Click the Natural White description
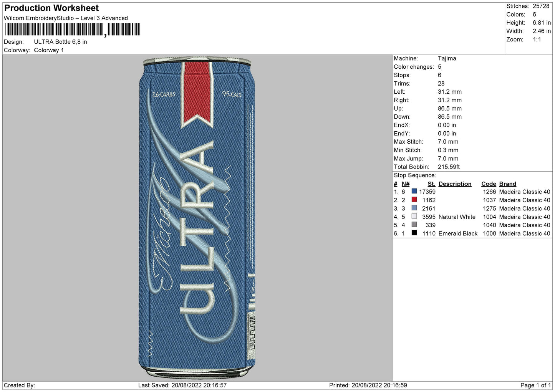Screen dimensions: 555x392 click(457, 217)
